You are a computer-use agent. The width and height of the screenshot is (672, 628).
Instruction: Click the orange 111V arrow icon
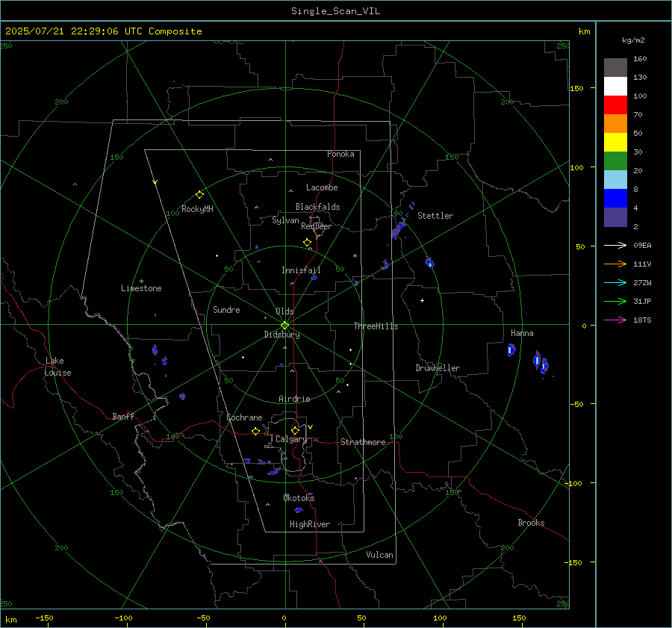[615, 264]
